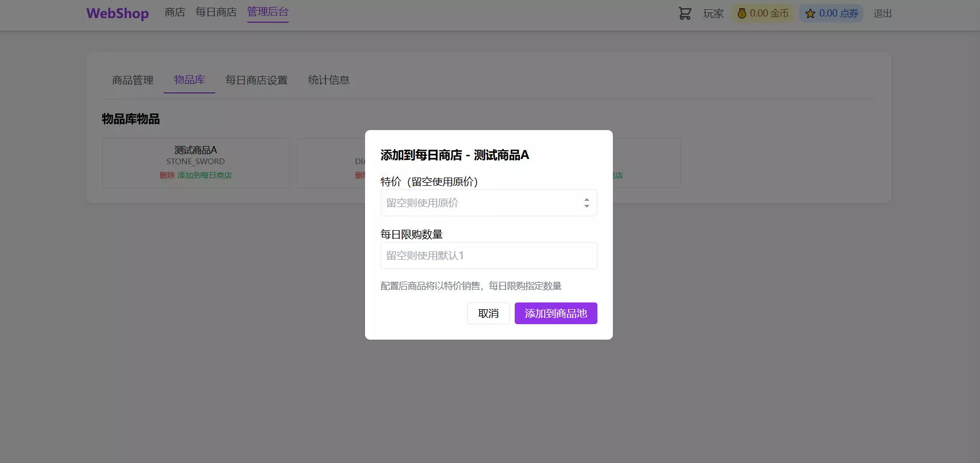Click the WebShop logo
This screenshot has height=463, width=980.
pyautogui.click(x=117, y=13)
